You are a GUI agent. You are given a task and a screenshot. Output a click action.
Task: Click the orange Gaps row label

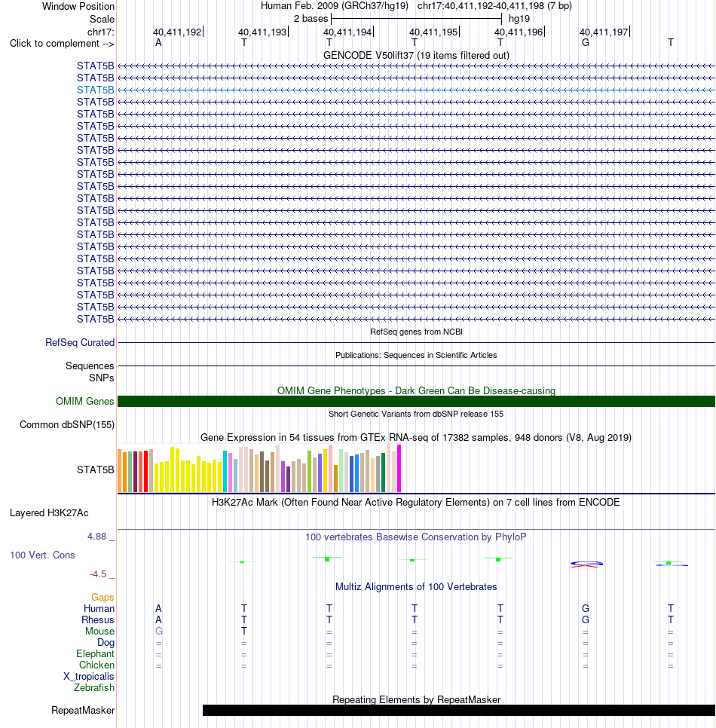point(103,597)
